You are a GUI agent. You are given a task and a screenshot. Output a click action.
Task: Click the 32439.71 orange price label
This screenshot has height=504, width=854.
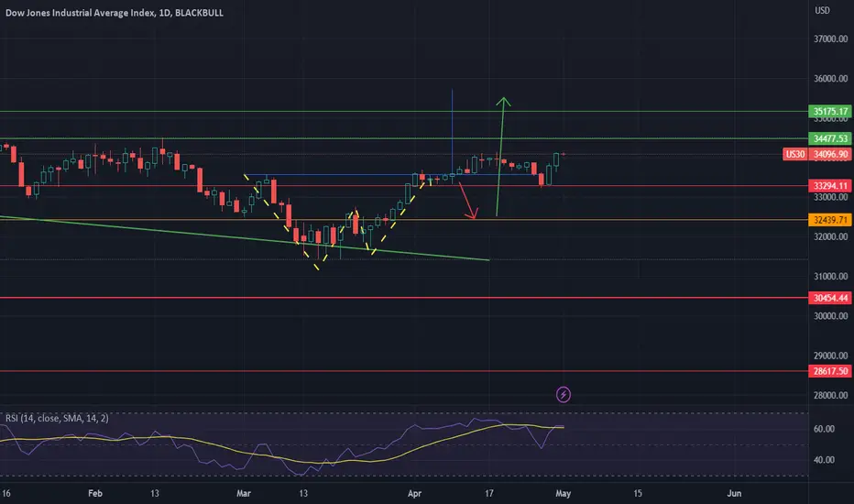tap(830, 220)
